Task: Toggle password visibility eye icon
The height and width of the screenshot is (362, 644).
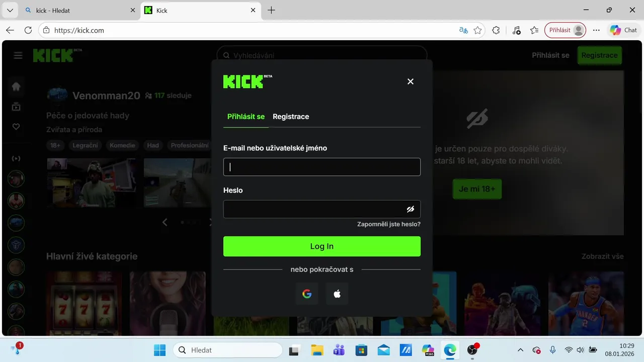Action: pos(411,209)
